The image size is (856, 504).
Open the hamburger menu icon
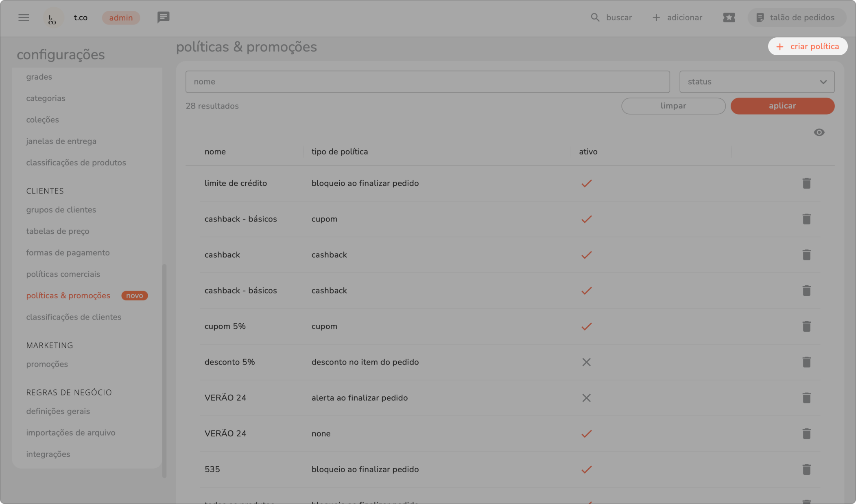tap(24, 17)
